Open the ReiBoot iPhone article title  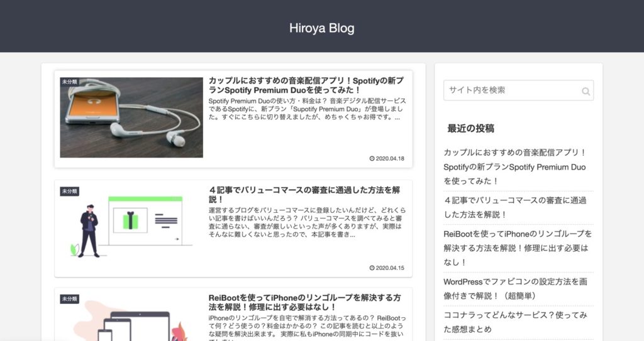[x=305, y=302]
